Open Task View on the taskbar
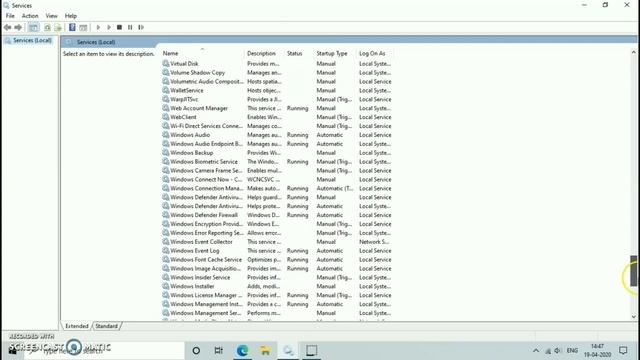 point(219,350)
